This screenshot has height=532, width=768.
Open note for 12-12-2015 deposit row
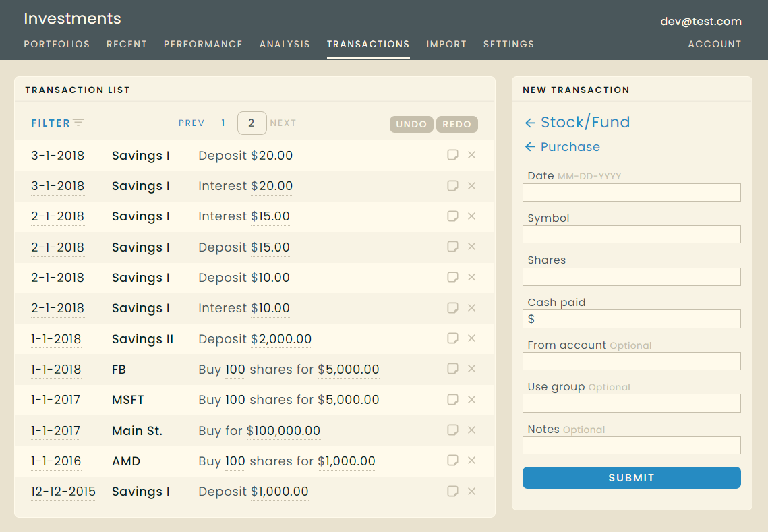click(452, 491)
